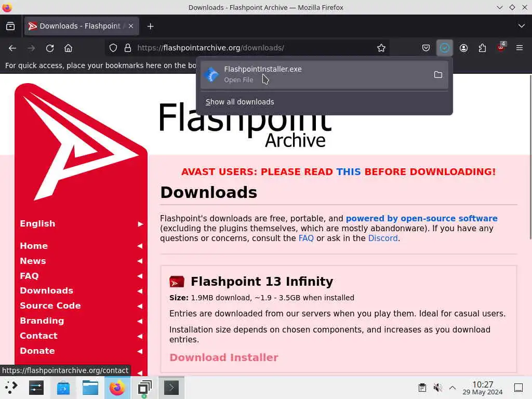Open Firefox View from the tab bar icon
The height and width of the screenshot is (399, 532).
pyautogui.click(x=10, y=26)
